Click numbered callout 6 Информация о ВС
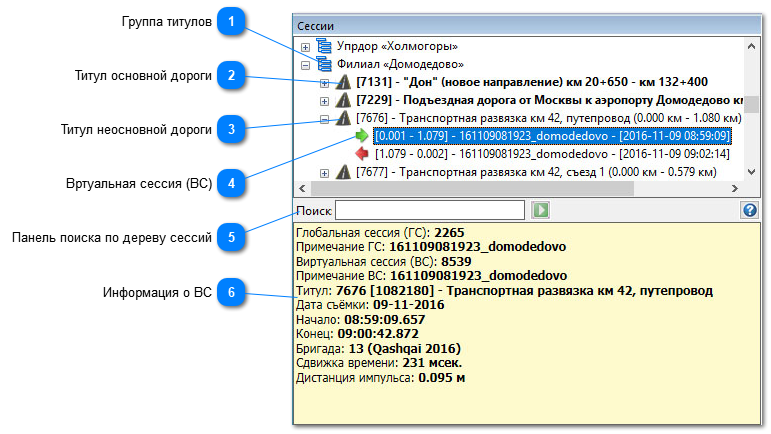 231,293
